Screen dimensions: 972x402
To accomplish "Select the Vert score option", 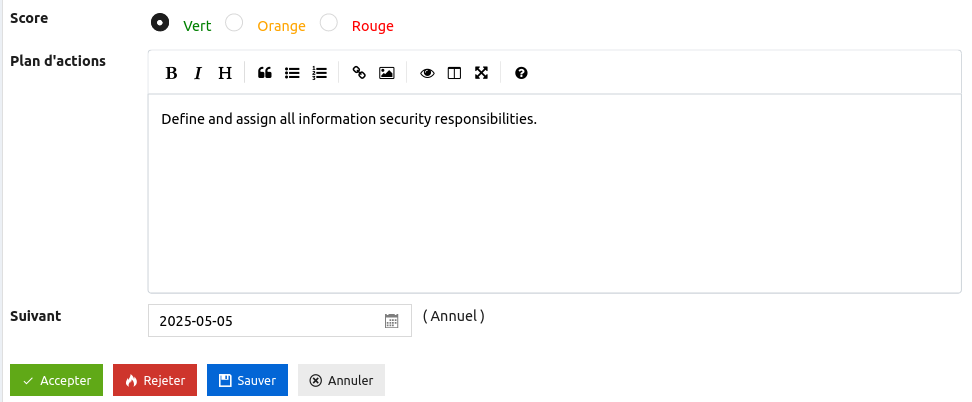I will tap(159, 21).
